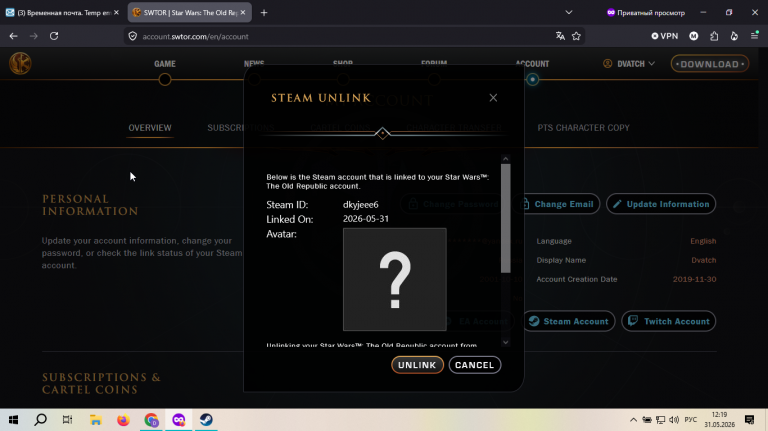
Task: Close the Temp Mail browser tab
Action: (x=116, y=13)
